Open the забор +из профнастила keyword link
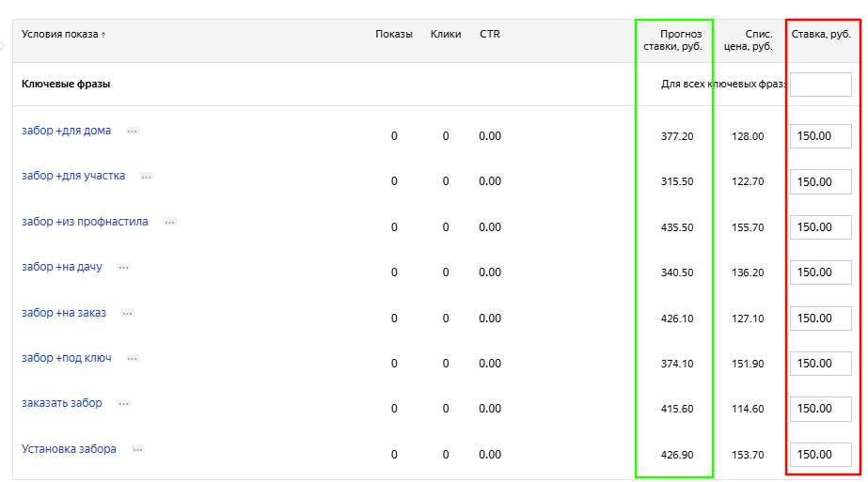Viewport: 868px width, 482px height. 85,222
